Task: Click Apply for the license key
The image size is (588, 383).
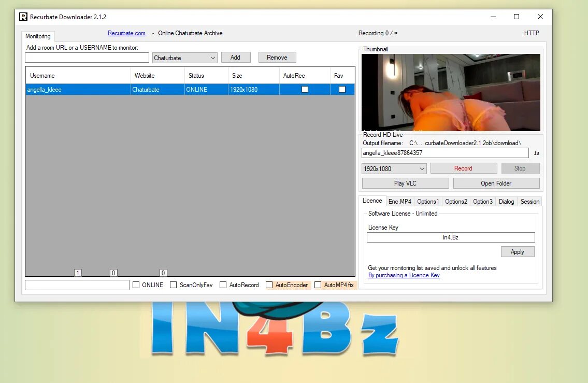Action: click(x=518, y=252)
